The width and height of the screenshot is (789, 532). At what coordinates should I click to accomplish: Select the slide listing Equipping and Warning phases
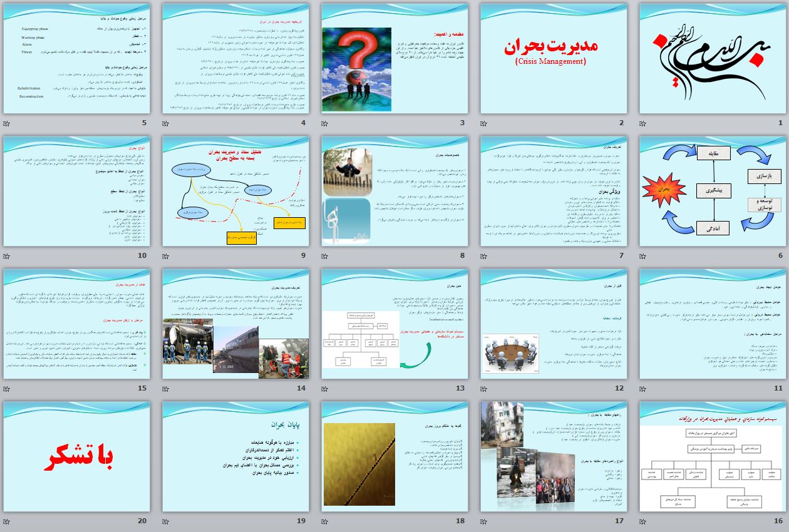pos(76,59)
